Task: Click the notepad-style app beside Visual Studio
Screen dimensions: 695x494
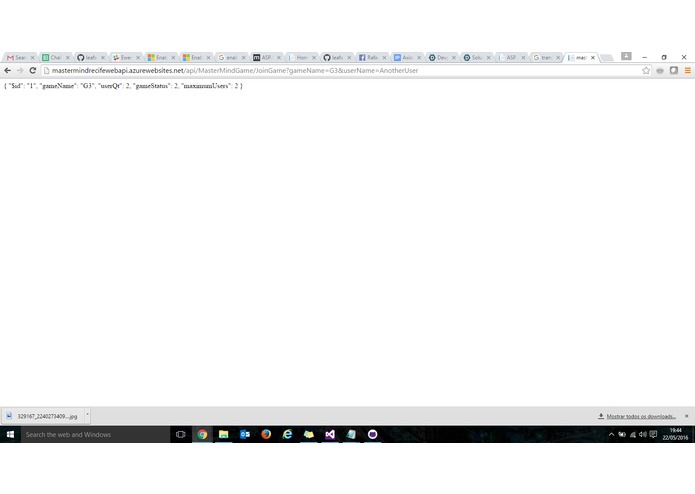Action: [x=351, y=434]
